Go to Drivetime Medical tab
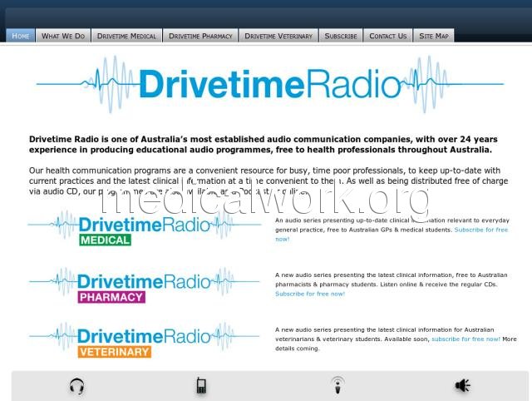Screen dimensions: 532x401 point(126,36)
